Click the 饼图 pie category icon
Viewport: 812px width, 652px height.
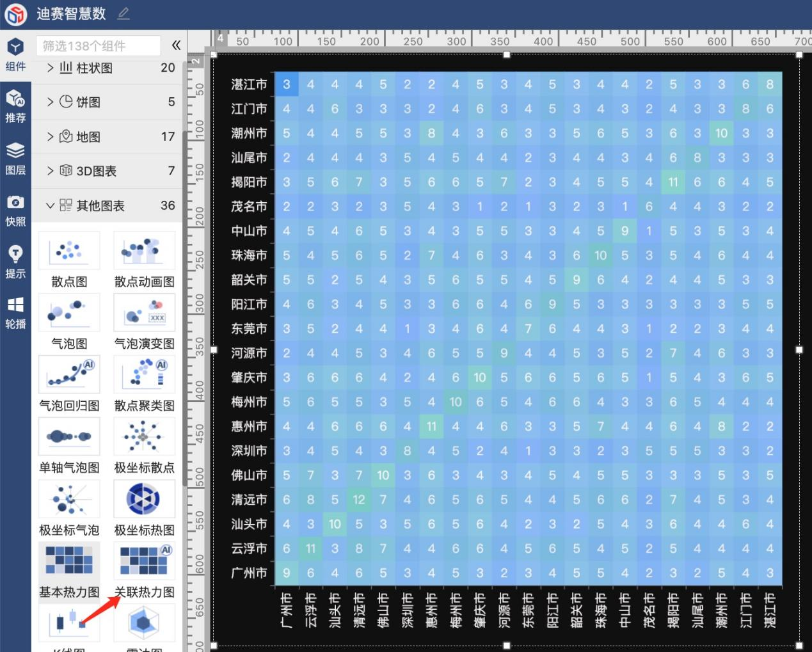tap(66, 102)
